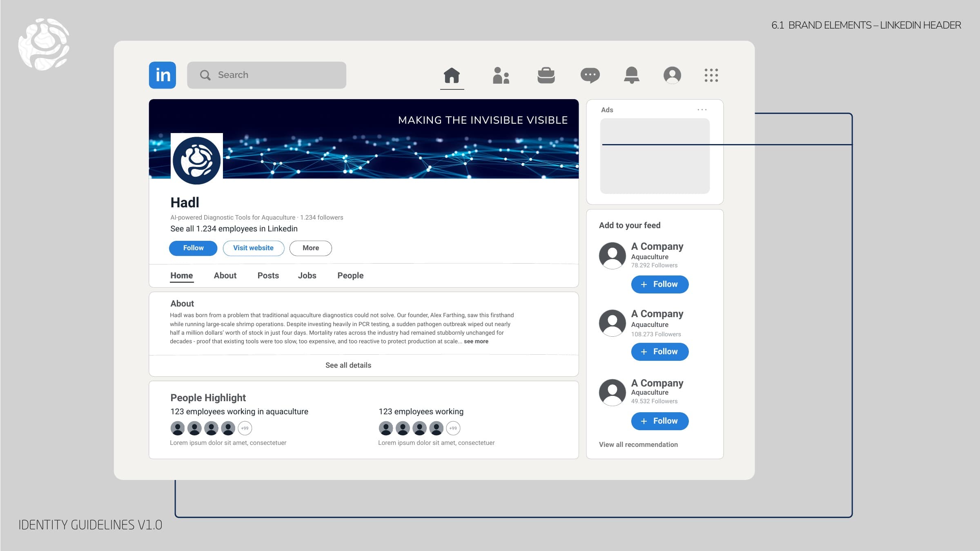Switch to the Posts tab
Viewport: 980px width, 551px height.
click(x=268, y=275)
